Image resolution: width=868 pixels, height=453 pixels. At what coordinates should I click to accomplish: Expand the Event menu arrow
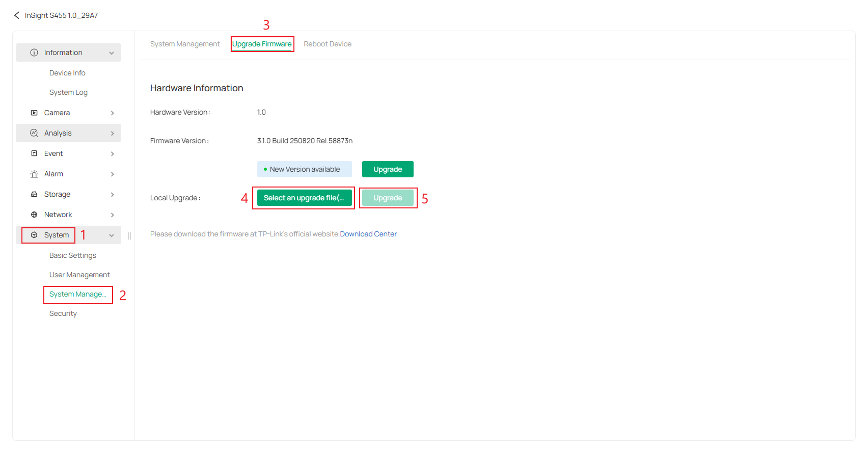(x=112, y=154)
